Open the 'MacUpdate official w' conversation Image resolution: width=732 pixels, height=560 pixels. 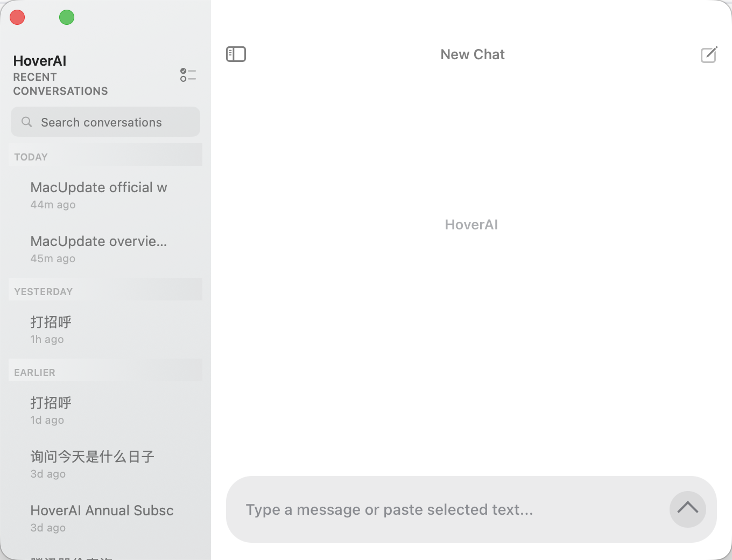coord(105,195)
